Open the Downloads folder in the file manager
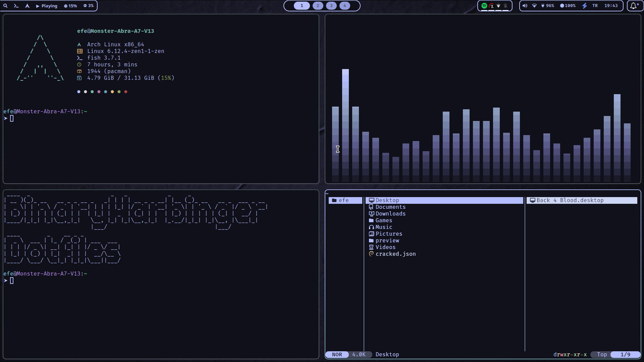644x362 pixels. [390, 214]
